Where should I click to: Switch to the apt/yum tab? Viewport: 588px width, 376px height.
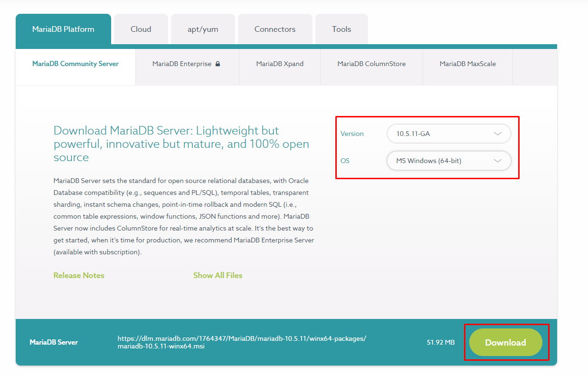(x=203, y=29)
